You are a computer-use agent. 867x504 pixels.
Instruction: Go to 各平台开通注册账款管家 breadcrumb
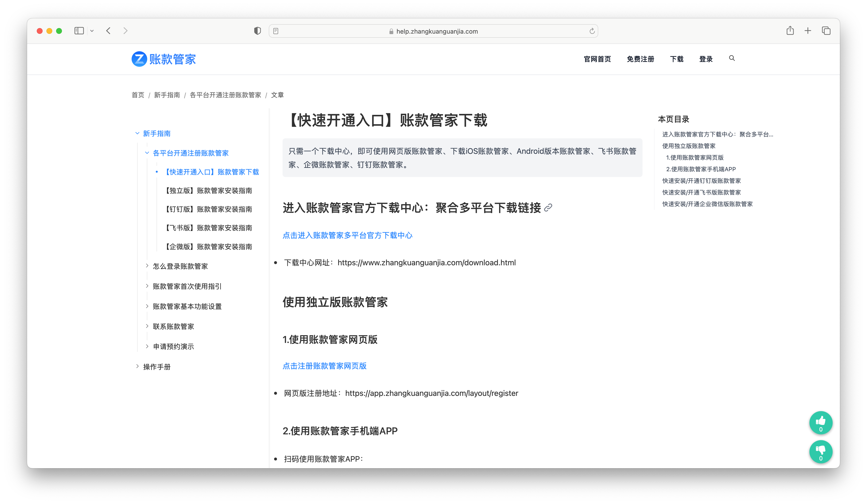[x=225, y=95]
